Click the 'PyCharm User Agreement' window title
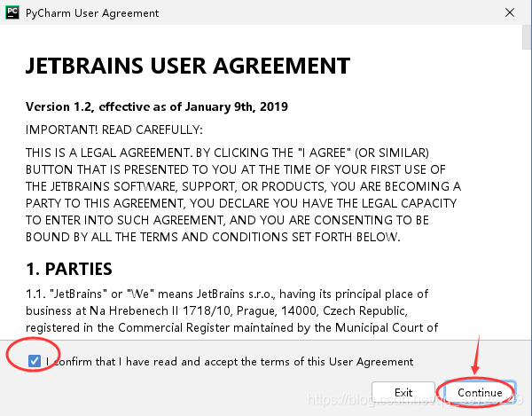Image resolution: width=532 pixels, height=416 pixels. coord(92,13)
